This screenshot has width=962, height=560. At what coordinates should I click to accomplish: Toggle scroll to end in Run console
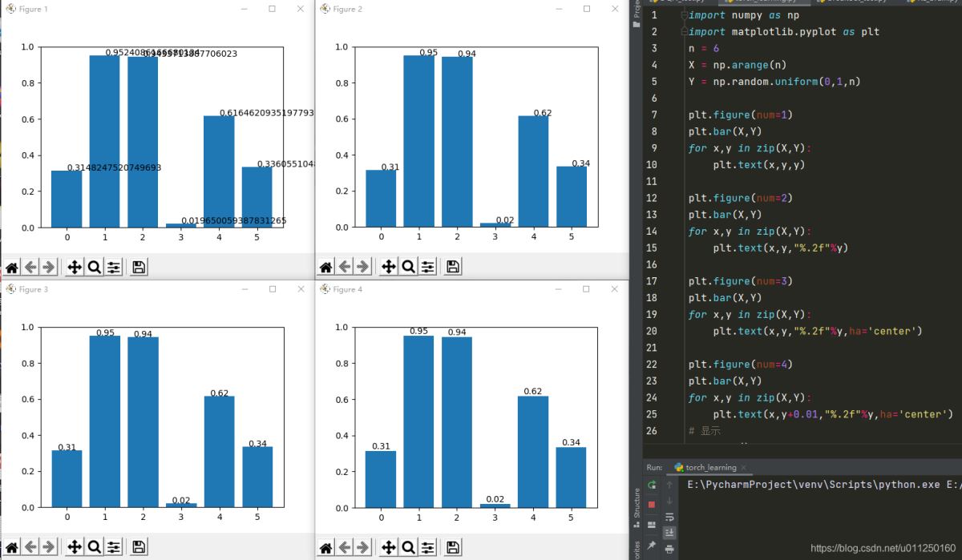tap(670, 533)
